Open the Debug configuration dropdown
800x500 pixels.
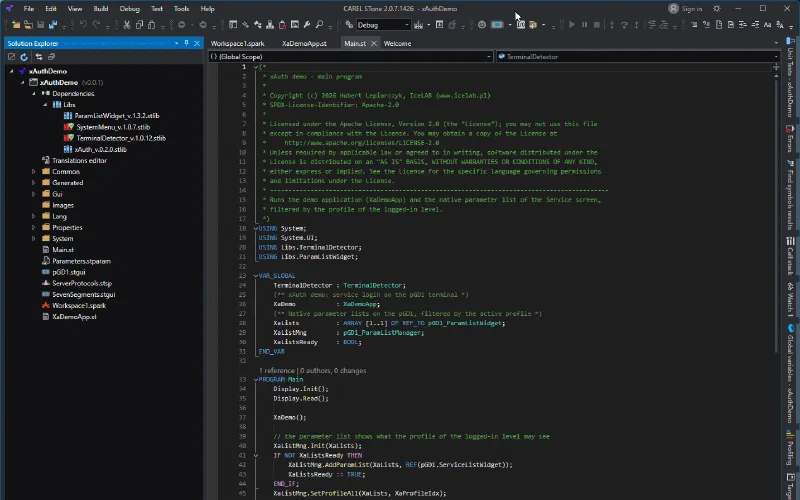click(x=383, y=25)
